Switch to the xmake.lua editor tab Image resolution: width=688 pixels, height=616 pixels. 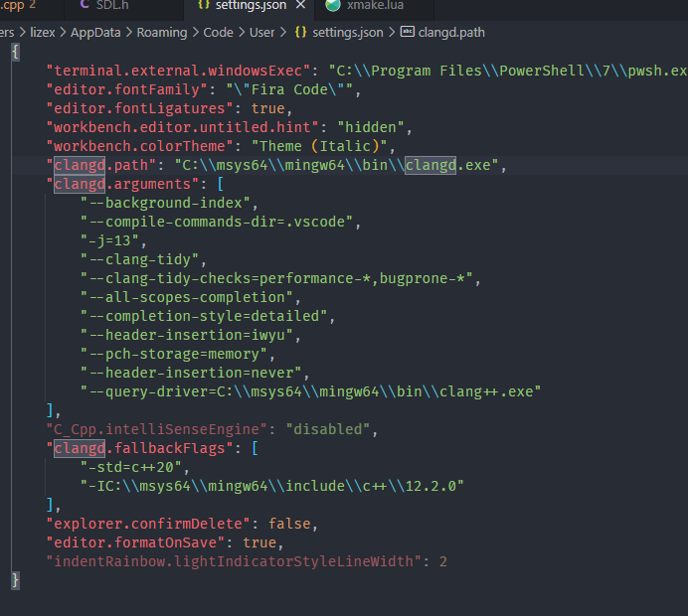click(x=374, y=6)
